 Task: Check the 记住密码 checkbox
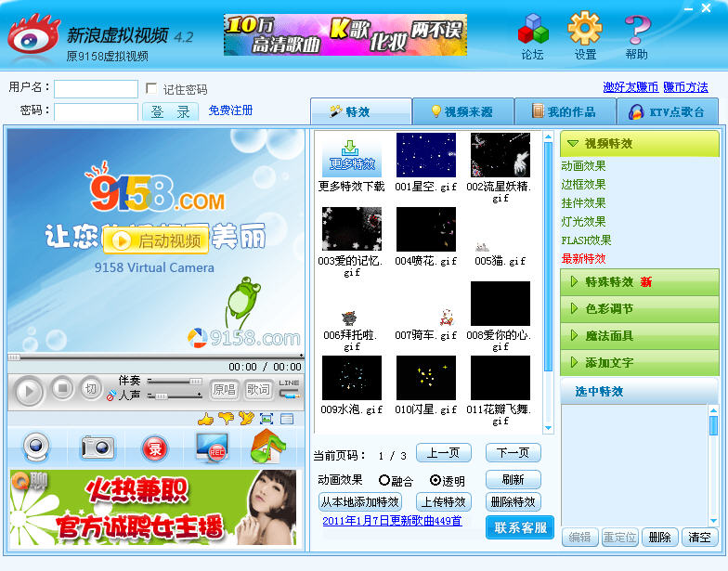coord(150,88)
